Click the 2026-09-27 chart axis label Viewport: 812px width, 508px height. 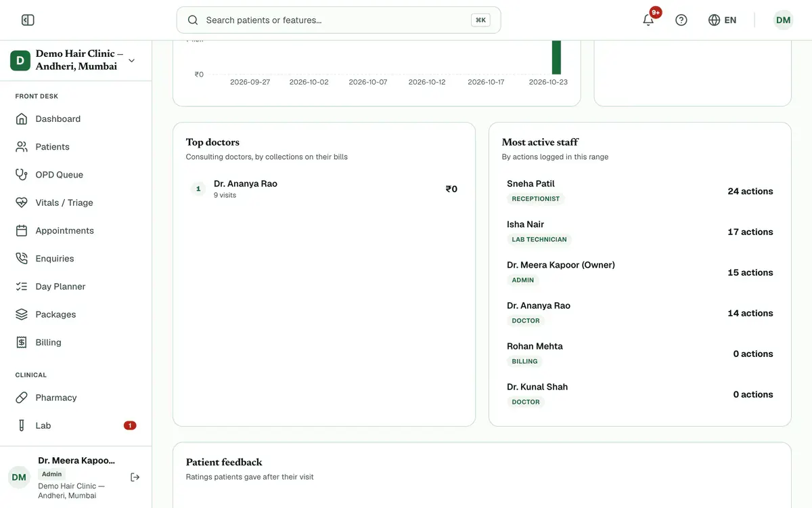point(250,82)
